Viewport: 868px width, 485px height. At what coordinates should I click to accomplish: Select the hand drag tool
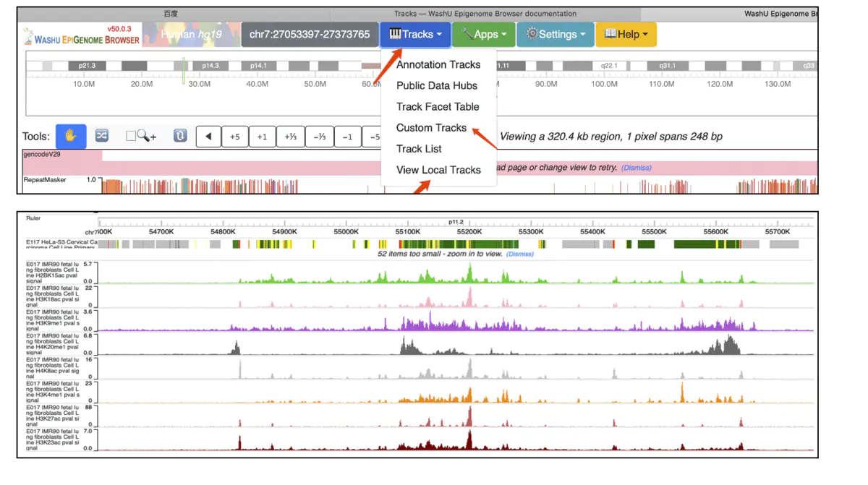(x=70, y=136)
